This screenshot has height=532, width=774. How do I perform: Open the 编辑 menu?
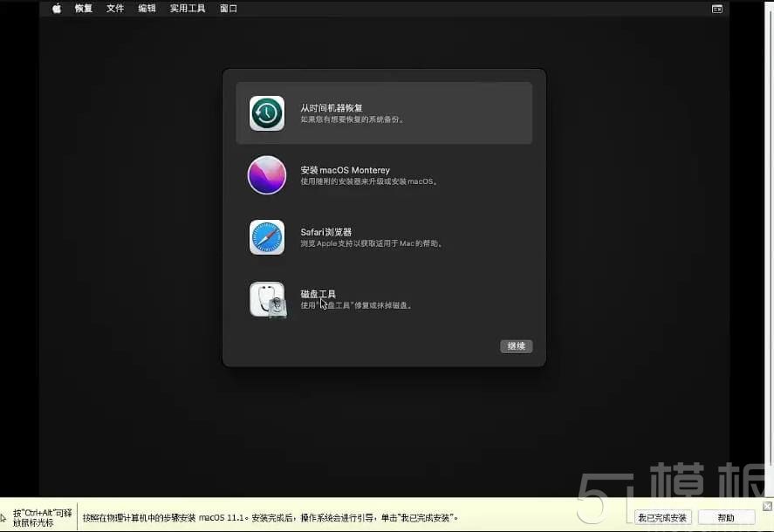(x=146, y=8)
